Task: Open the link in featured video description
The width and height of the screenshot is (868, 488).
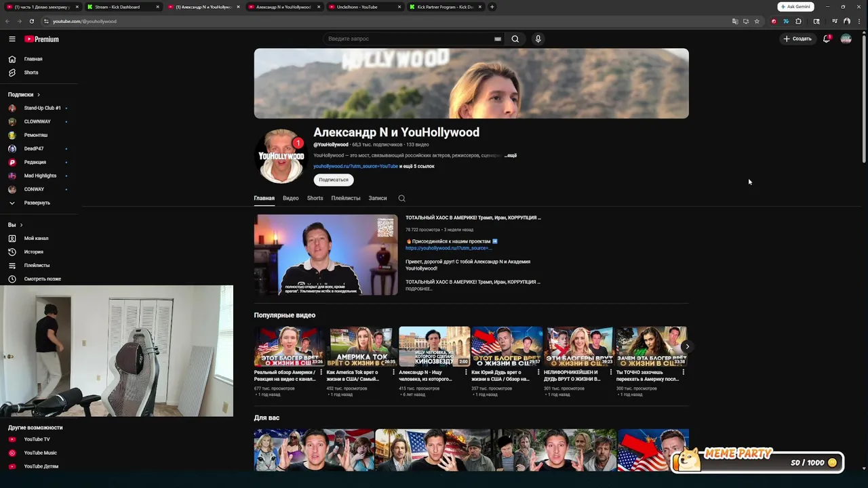Action: coord(448,248)
